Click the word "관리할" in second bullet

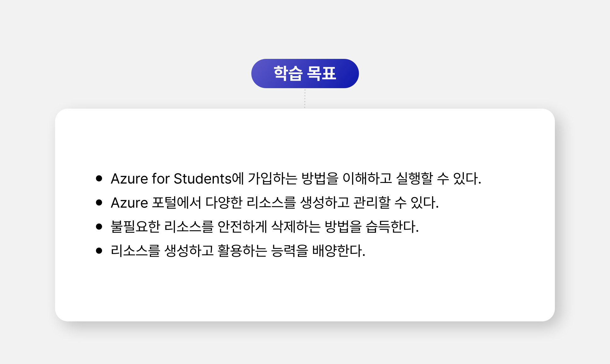point(372,202)
